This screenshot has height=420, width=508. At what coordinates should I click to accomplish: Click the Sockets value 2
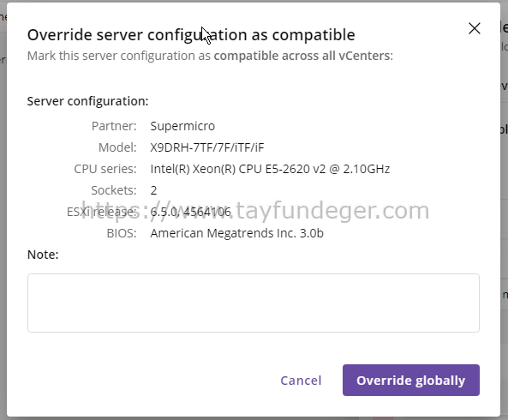click(x=153, y=190)
